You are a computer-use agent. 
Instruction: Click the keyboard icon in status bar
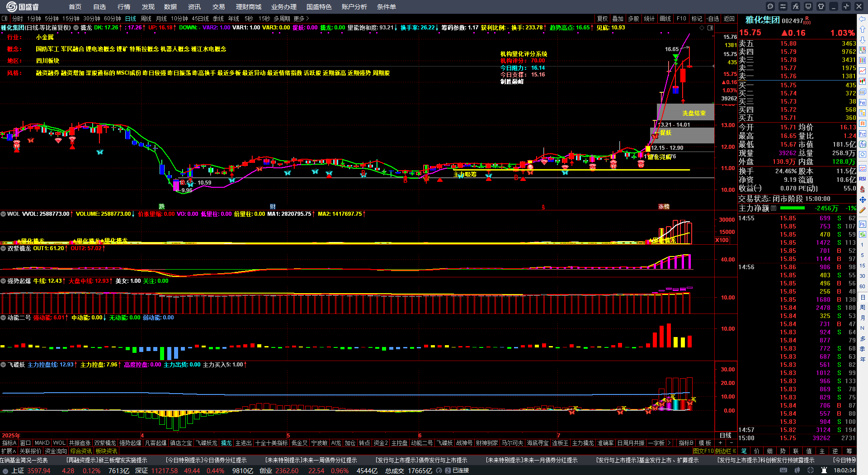[x=783, y=470]
